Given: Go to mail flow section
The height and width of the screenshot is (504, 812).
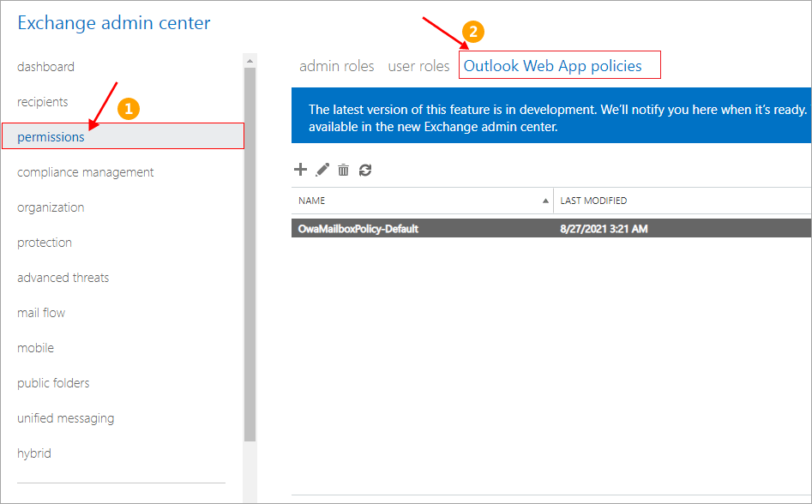Looking at the screenshot, I should [x=41, y=313].
